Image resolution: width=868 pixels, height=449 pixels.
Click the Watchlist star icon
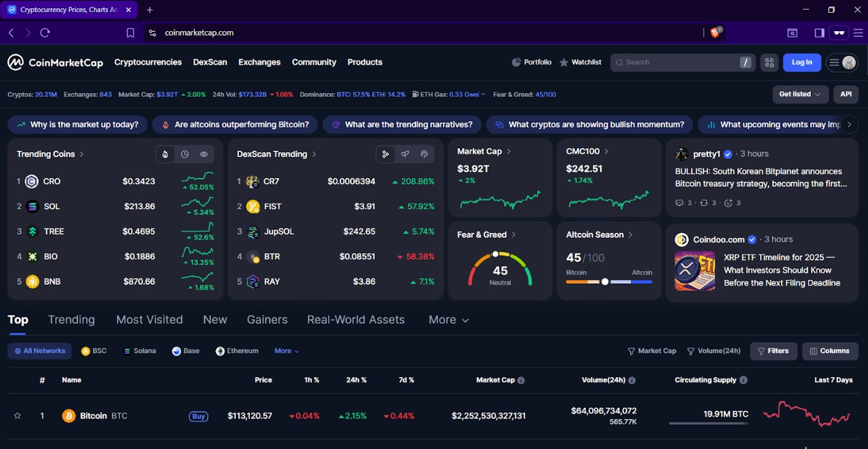click(564, 62)
